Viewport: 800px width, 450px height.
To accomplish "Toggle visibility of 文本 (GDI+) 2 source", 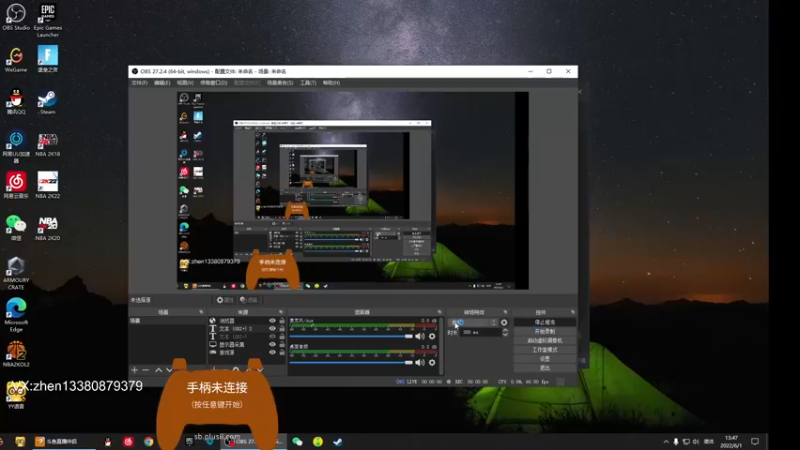I will [x=272, y=329].
